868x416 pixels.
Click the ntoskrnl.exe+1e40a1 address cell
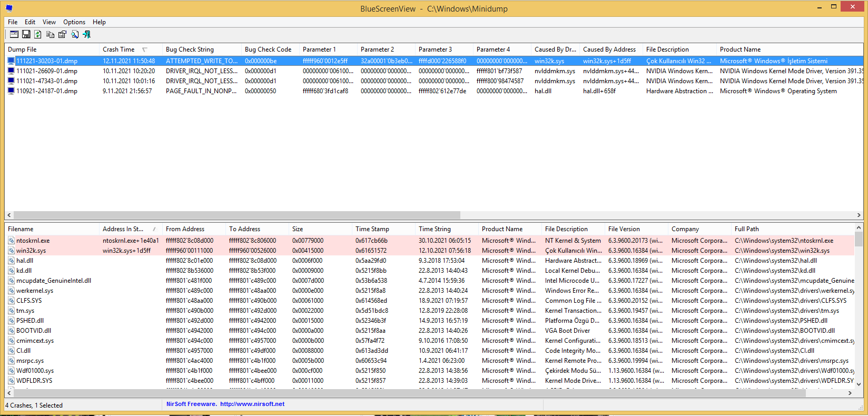[x=131, y=241]
